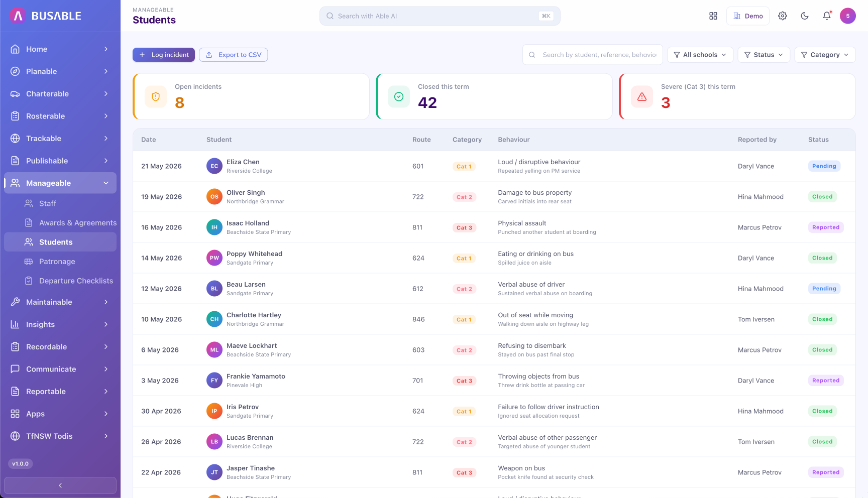Toggle dark mode moon icon
The image size is (868, 498).
tap(805, 16)
